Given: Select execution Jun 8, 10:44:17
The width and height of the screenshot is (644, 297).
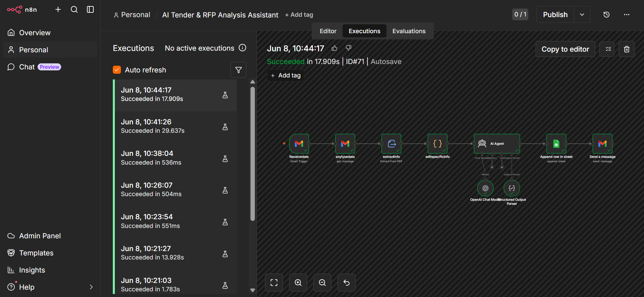Looking at the screenshot, I should pyautogui.click(x=176, y=95).
